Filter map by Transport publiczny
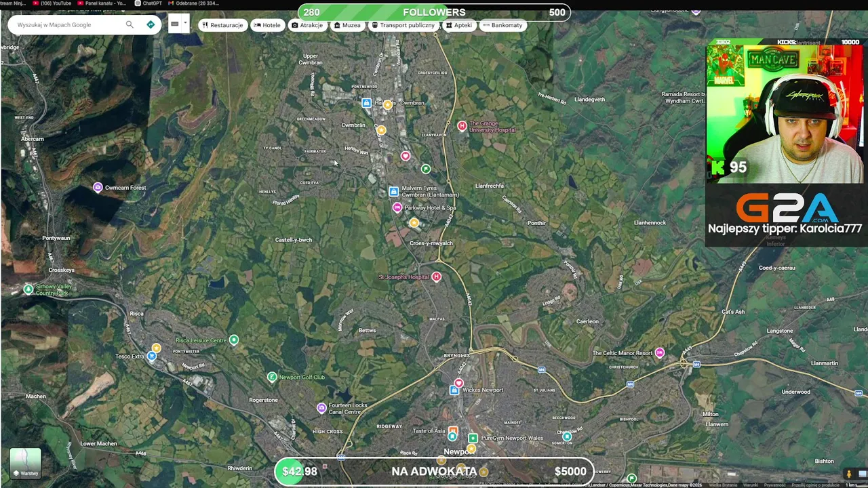 tap(403, 25)
